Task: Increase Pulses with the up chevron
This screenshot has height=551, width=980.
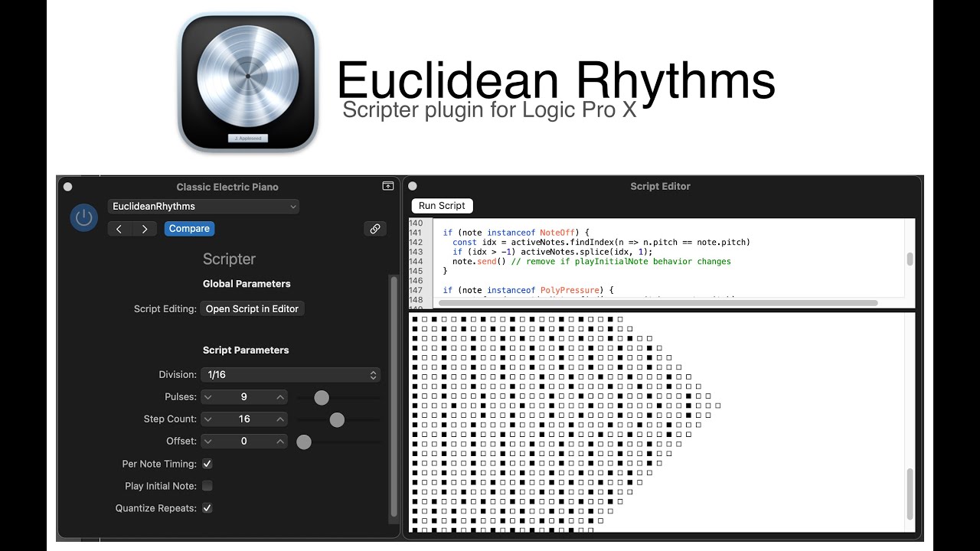Action: pyautogui.click(x=281, y=397)
